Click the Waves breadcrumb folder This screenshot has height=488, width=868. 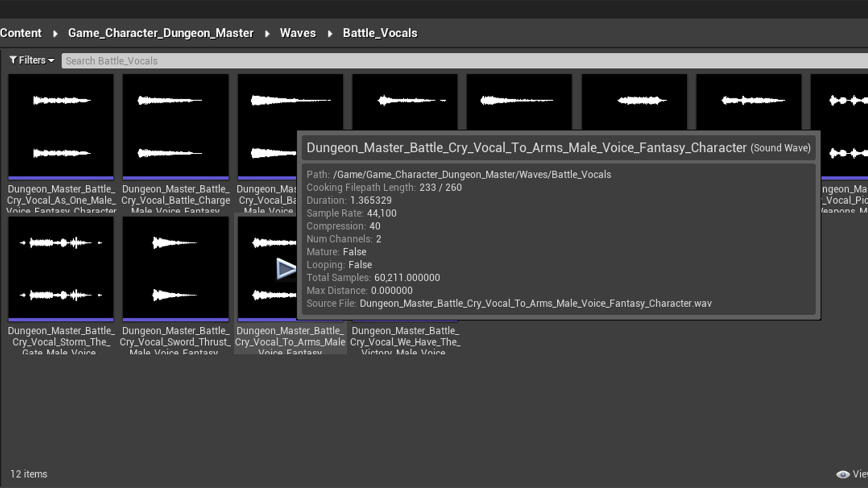click(x=297, y=33)
